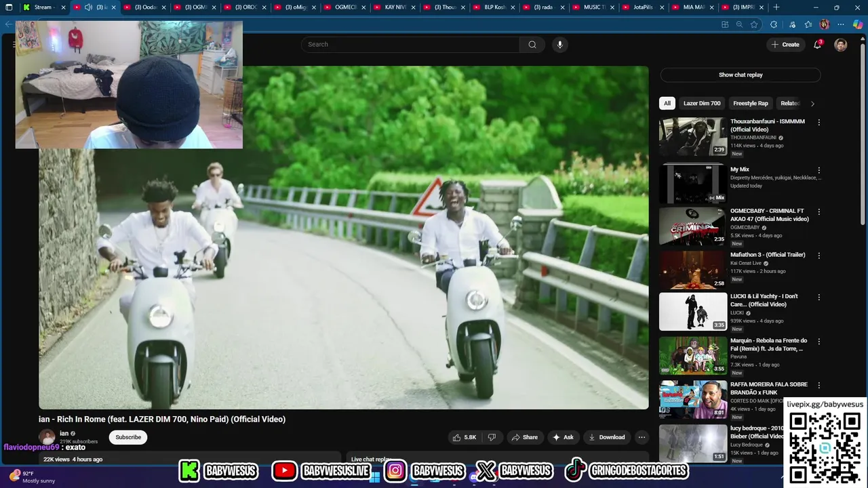Screen dimensions: 868x488
Task: Expand filter chips with right arrow
Action: pyautogui.click(x=812, y=104)
